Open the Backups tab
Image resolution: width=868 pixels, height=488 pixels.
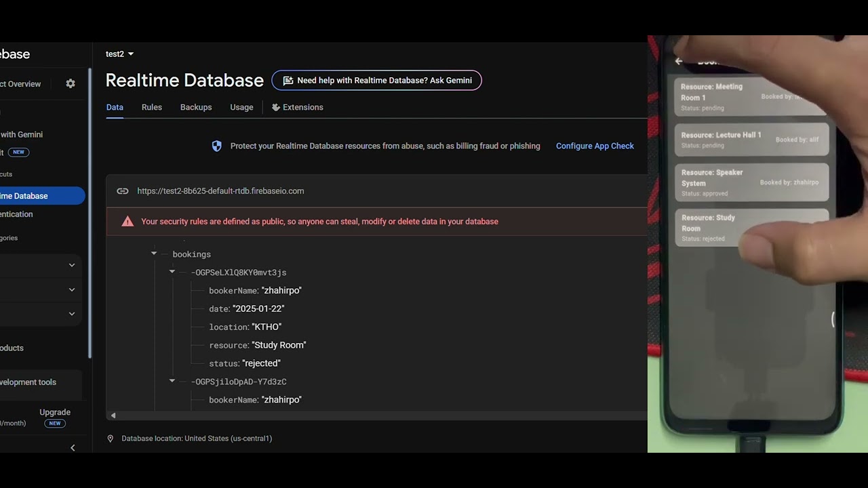[196, 107]
